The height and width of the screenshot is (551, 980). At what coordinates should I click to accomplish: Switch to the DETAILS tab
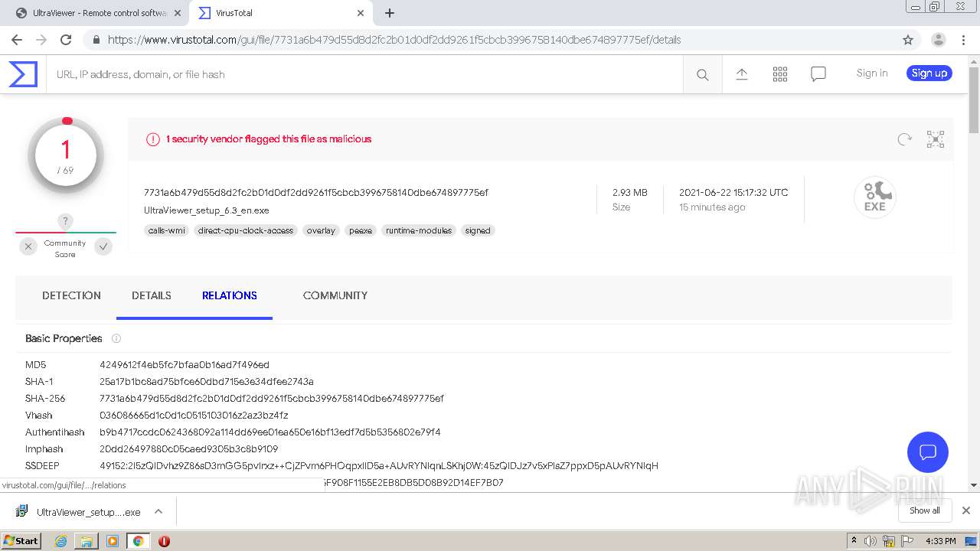coord(152,295)
